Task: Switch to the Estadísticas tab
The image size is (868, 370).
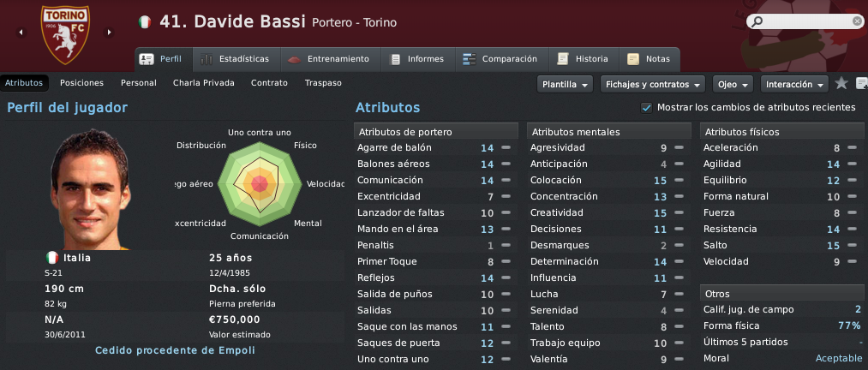Action: pyautogui.click(x=236, y=59)
